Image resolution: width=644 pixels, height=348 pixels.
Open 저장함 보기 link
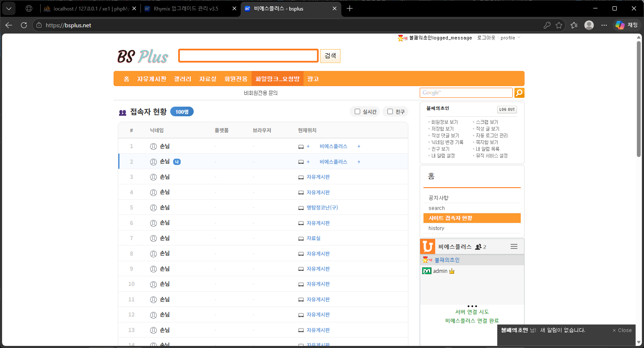(442, 129)
